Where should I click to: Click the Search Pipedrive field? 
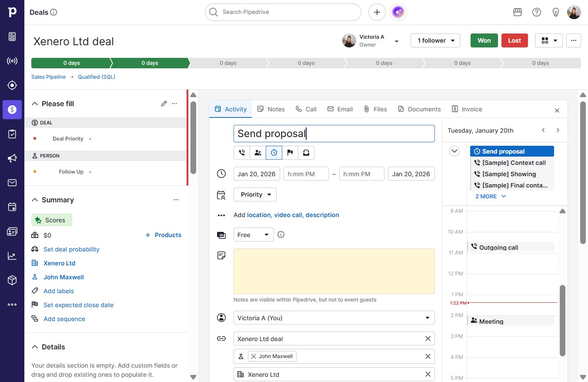[x=283, y=12]
